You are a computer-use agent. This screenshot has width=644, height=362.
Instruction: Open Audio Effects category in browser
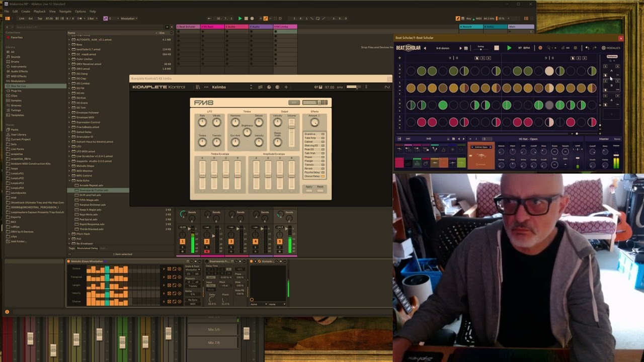pos(20,71)
